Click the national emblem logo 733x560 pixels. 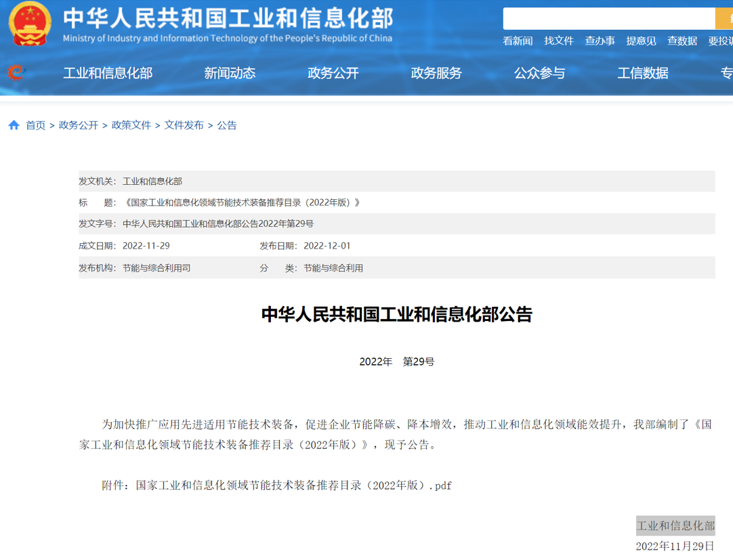[30, 24]
